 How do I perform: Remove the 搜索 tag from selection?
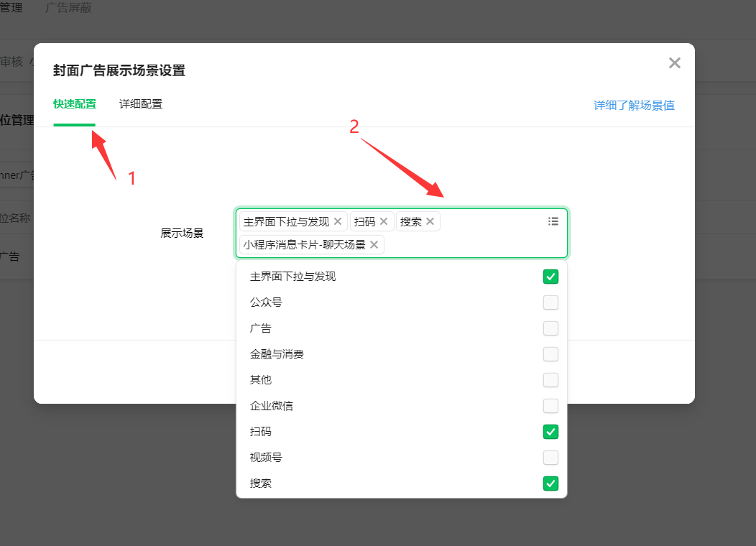point(430,221)
